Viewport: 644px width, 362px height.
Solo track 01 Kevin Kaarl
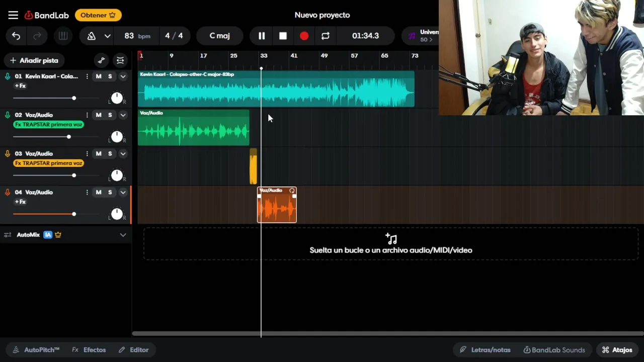pos(110,76)
